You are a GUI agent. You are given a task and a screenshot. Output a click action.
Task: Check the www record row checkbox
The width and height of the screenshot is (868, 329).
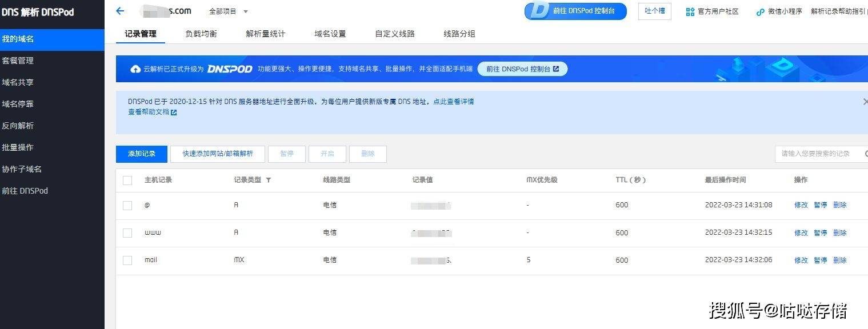tap(127, 232)
